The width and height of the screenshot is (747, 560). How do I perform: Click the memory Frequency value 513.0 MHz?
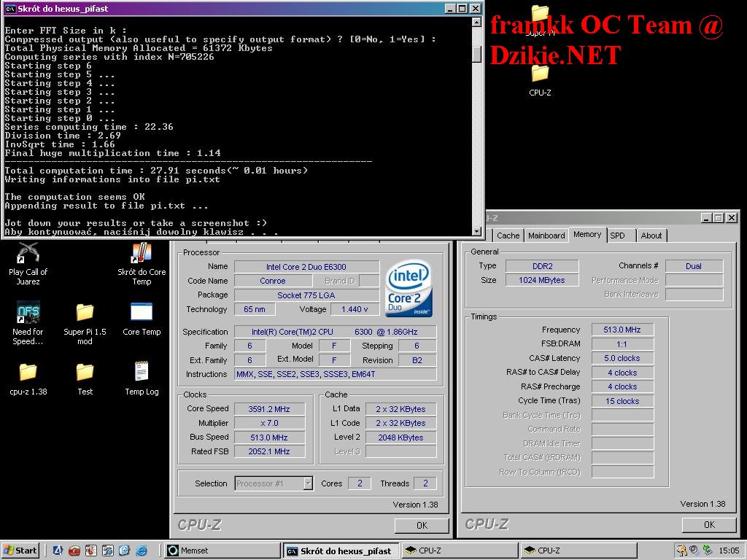(x=622, y=330)
